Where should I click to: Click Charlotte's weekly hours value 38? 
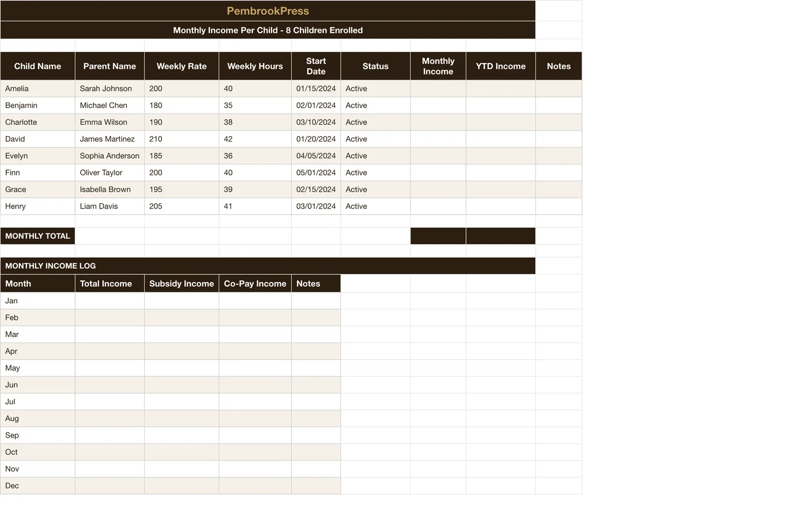255,122
